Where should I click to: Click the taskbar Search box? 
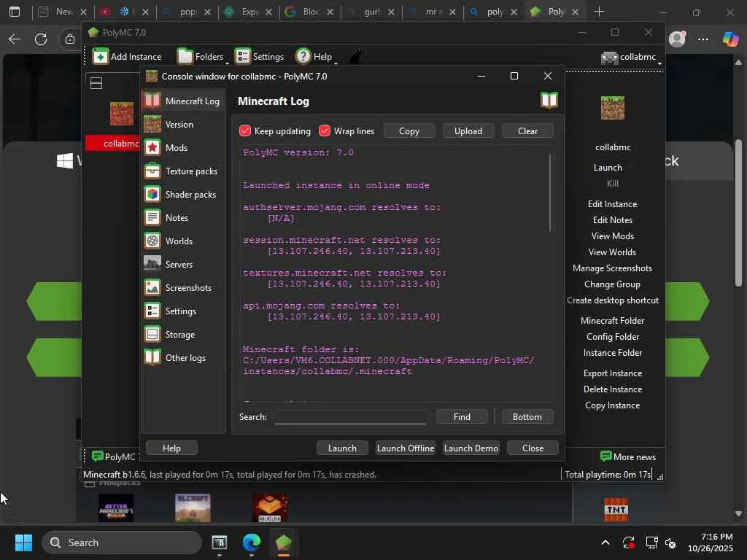(122, 542)
